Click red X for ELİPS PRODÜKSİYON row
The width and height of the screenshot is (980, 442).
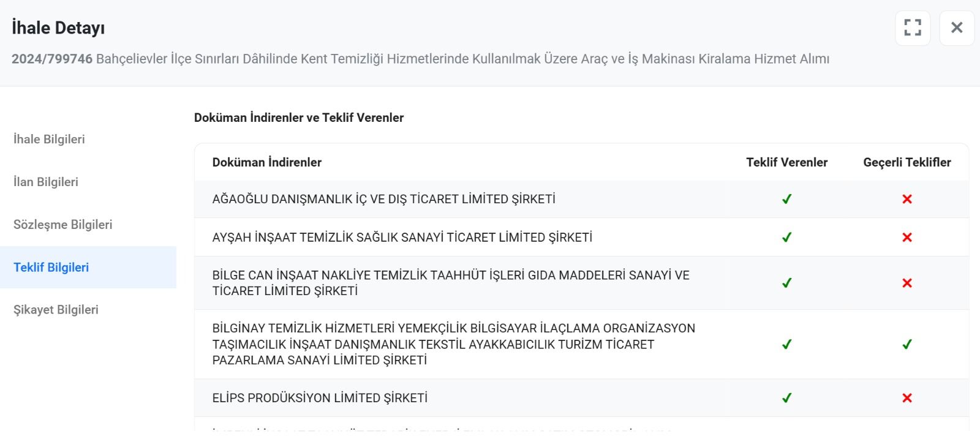[907, 398]
